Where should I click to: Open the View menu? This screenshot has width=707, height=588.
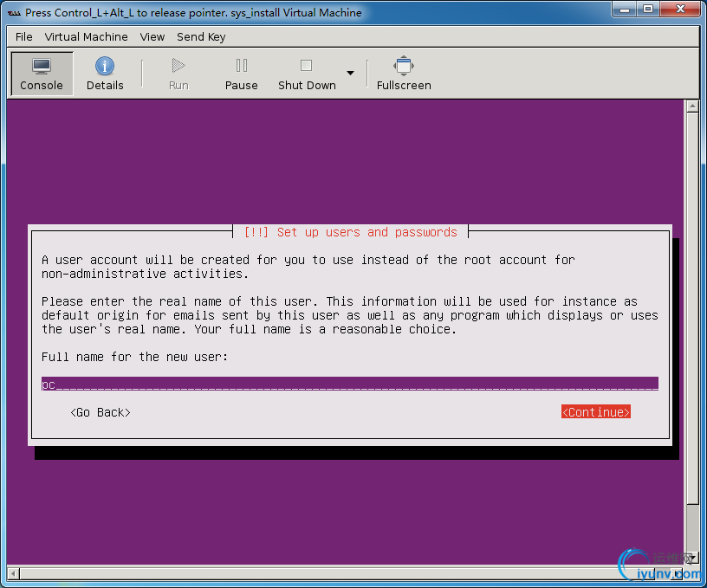(x=152, y=37)
